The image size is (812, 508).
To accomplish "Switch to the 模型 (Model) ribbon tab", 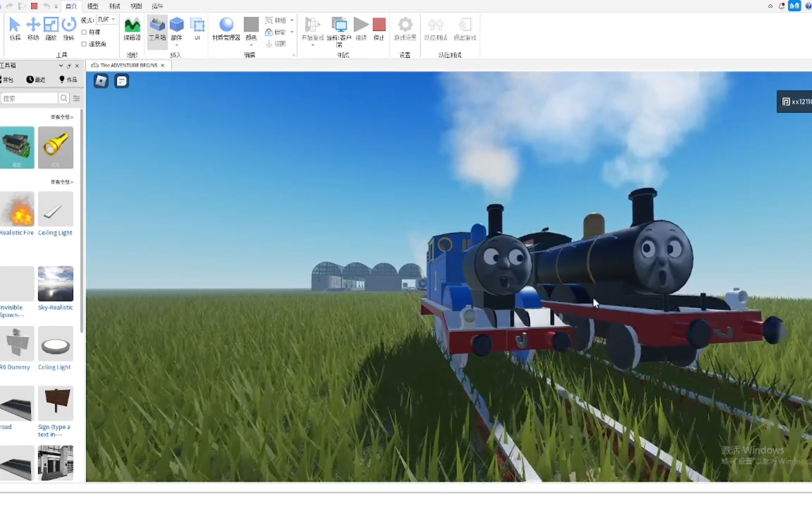I will 93,6.
